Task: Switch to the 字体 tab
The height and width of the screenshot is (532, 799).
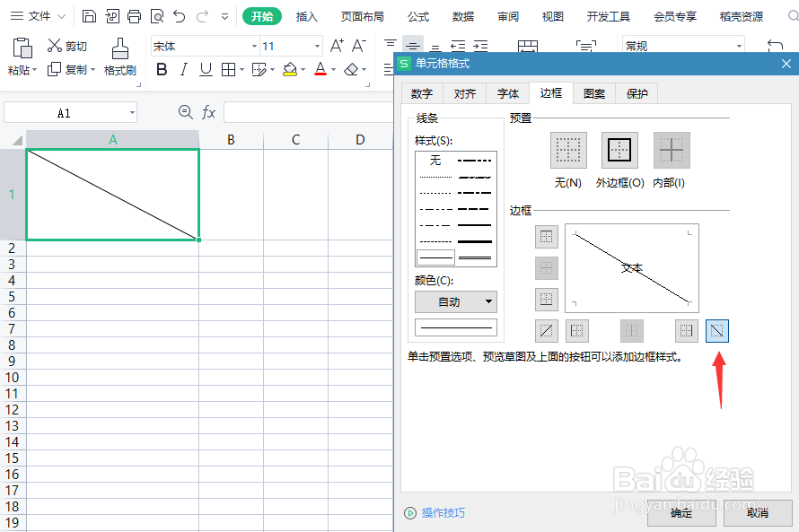Action: pos(508,92)
